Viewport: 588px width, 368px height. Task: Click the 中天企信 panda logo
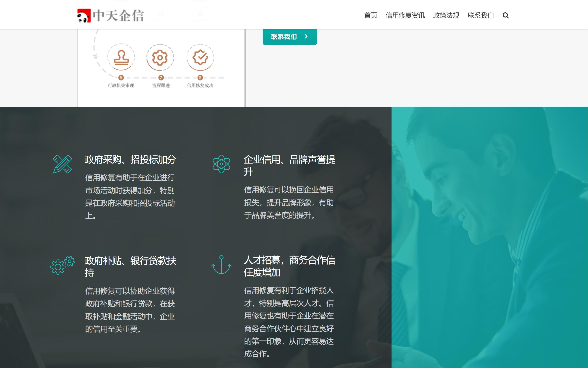(x=110, y=16)
